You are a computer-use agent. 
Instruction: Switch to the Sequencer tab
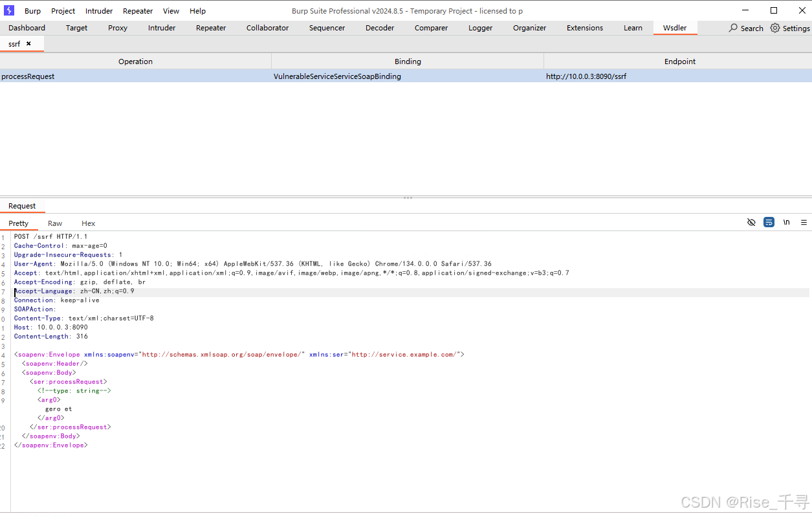[x=327, y=28]
